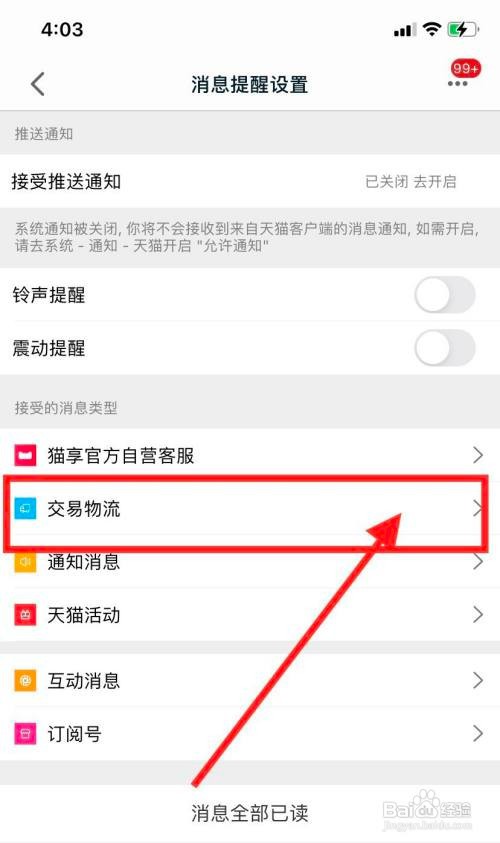The height and width of the screenshot is (843, 500).
Task: Tap the pink 订阅号 icon
Action: (x=25, y=734)
